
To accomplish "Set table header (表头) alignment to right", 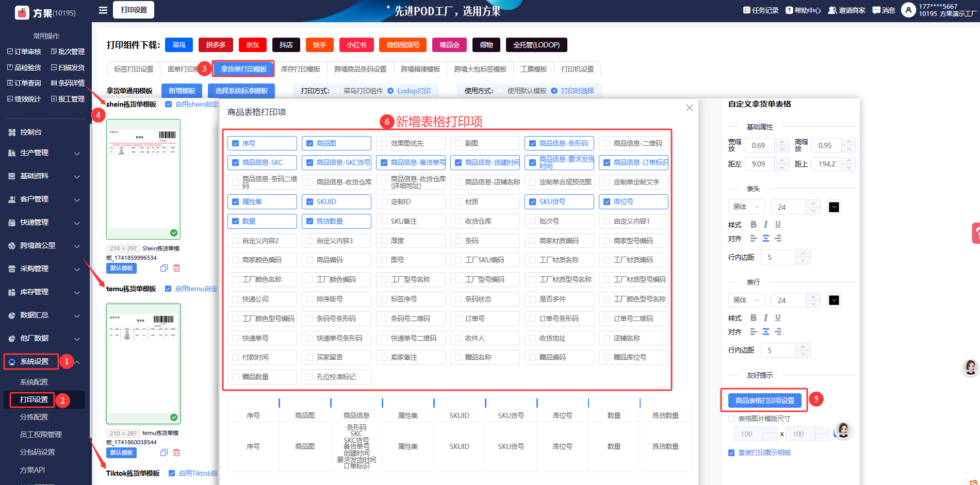I will (x=778, y=239).
